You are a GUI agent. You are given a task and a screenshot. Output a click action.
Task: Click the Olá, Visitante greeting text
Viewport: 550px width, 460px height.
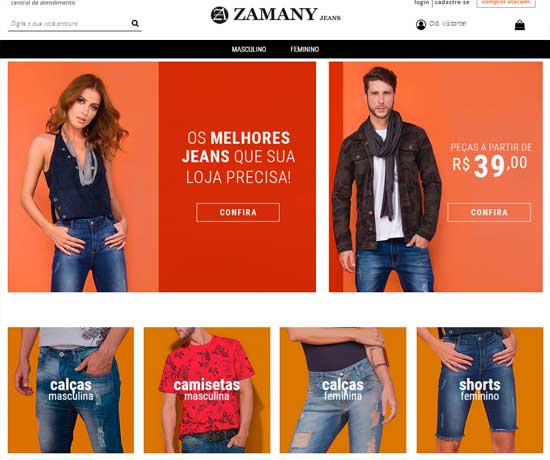(448, 24)
